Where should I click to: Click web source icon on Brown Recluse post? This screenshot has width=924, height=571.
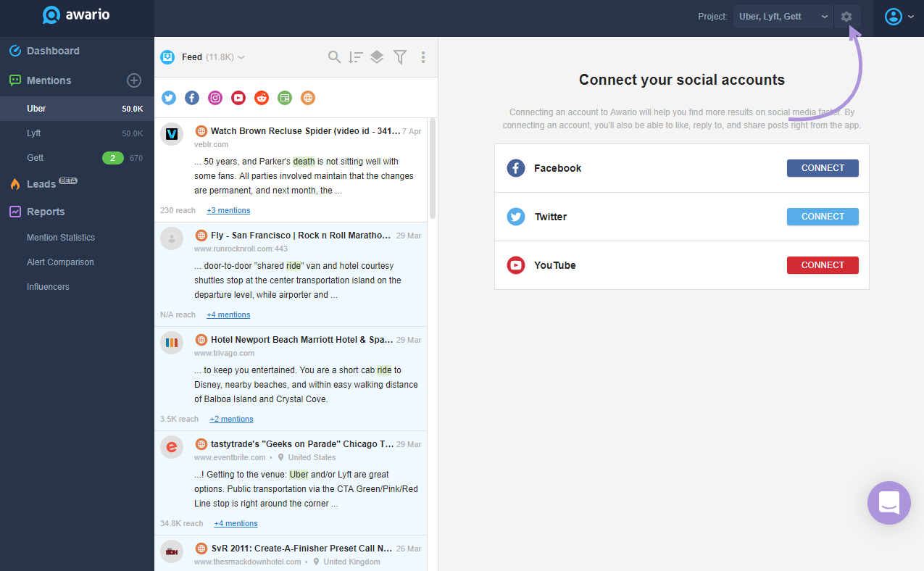coord(201,131)
